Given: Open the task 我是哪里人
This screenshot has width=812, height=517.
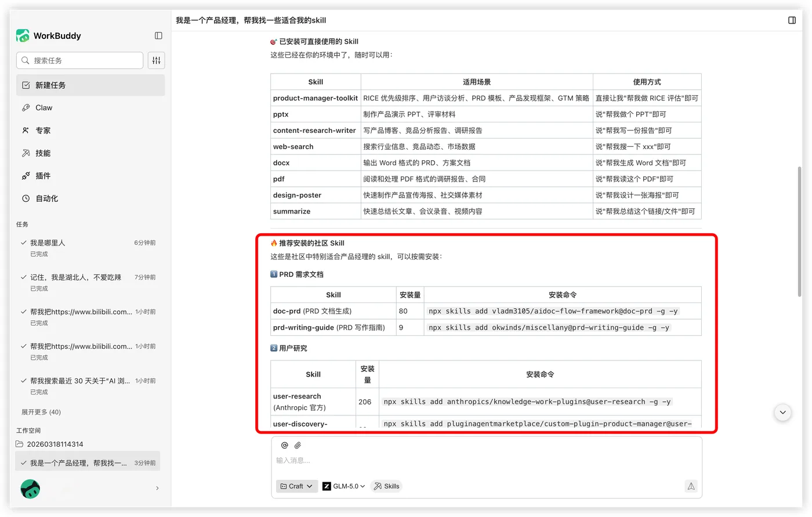Looking at the screenshot, I should [88, 248].
